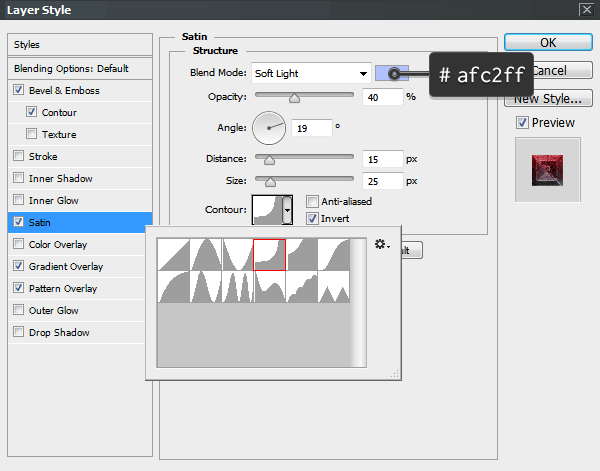Viewport: 600px width, 471px height.
Task: Open the contour picker gear menu
Action: tap(381, 244)
